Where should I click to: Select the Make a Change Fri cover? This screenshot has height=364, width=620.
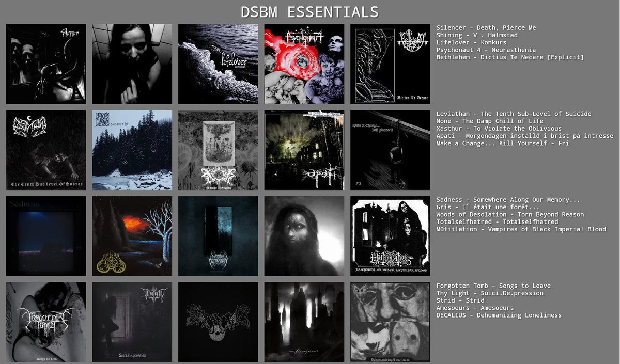(390, 150)
